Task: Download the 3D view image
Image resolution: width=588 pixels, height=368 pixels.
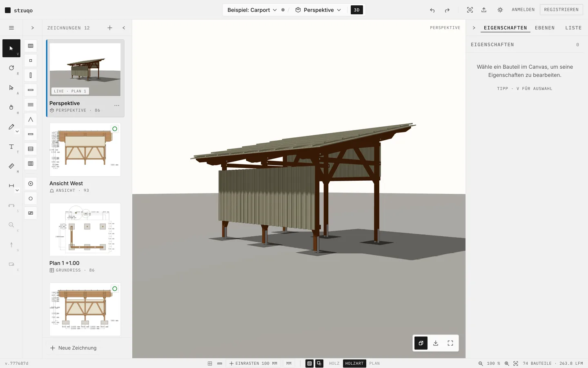Action: [436, 343]
